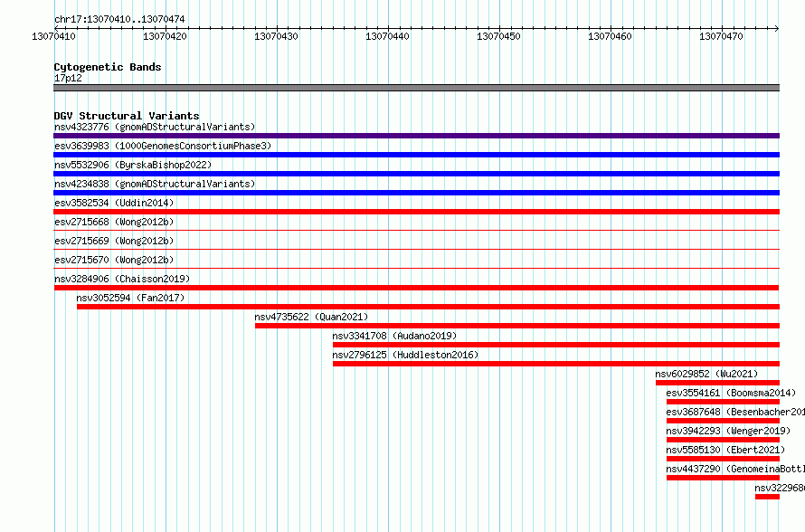805x532 pixels.
Task: Open nsv4735622 (Quan2021) label
Action: 311,317
